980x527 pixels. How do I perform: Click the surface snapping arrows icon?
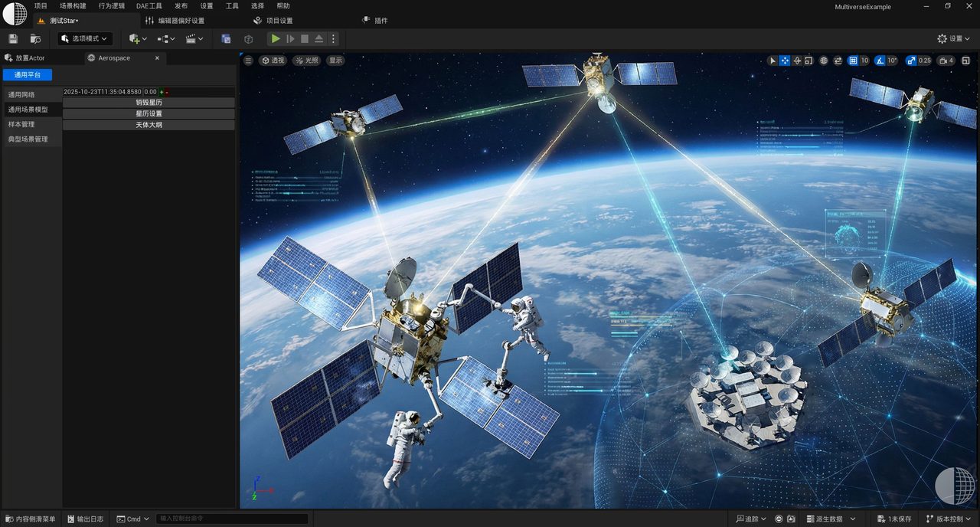coord(838,61)
